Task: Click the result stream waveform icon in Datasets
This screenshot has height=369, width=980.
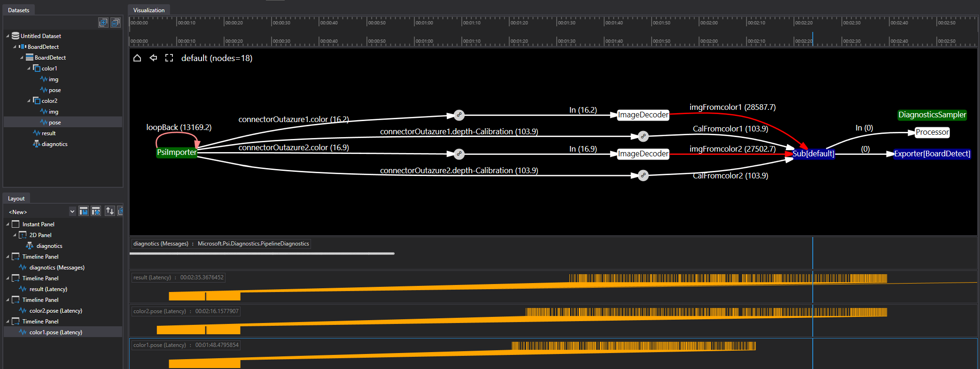Action: click(37, 133)
